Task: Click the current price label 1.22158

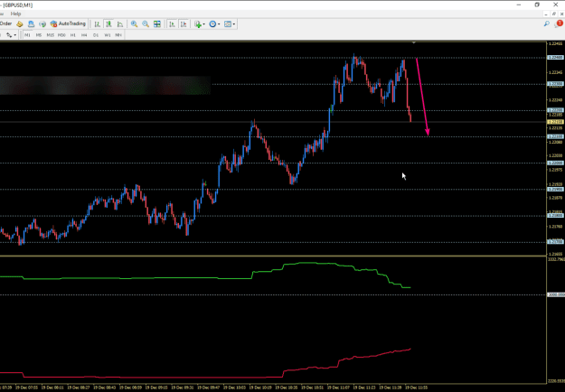Action: point(555,122)
